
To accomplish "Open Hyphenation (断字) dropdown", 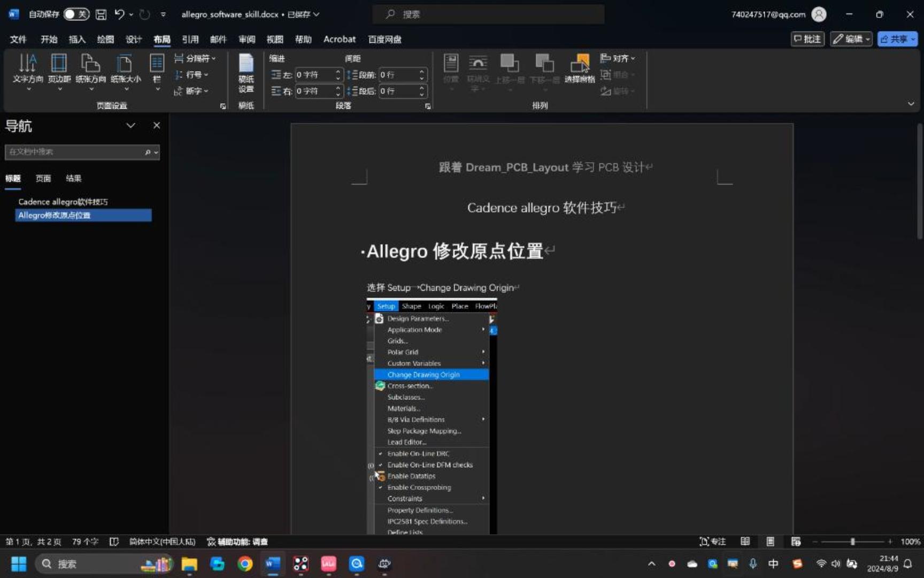I will [x=191, y=91].
